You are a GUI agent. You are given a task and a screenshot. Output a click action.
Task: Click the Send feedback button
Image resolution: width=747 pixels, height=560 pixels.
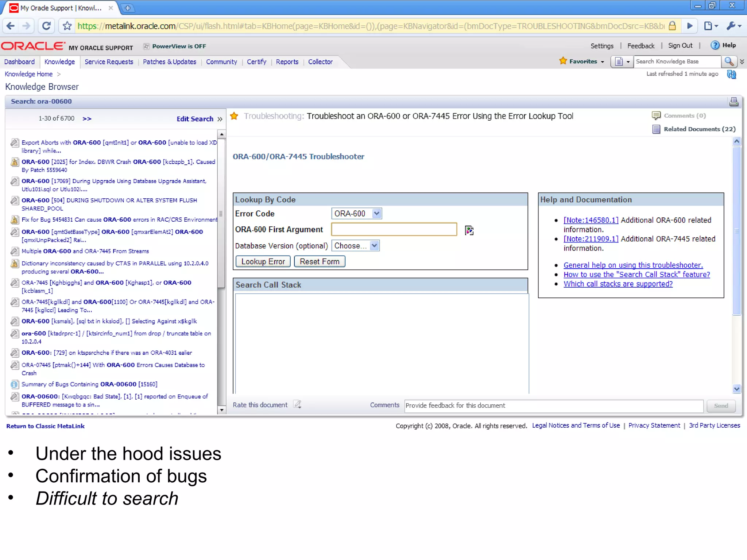click(721, 406)
